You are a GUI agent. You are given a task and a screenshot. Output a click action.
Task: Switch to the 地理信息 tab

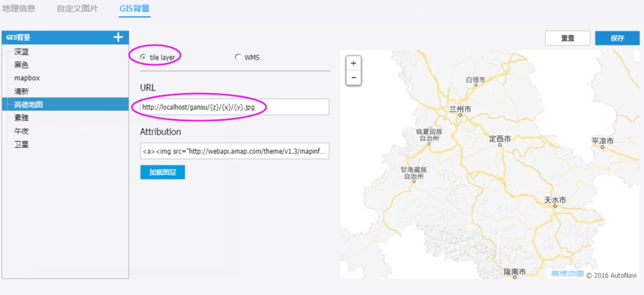tap(19, 9)
